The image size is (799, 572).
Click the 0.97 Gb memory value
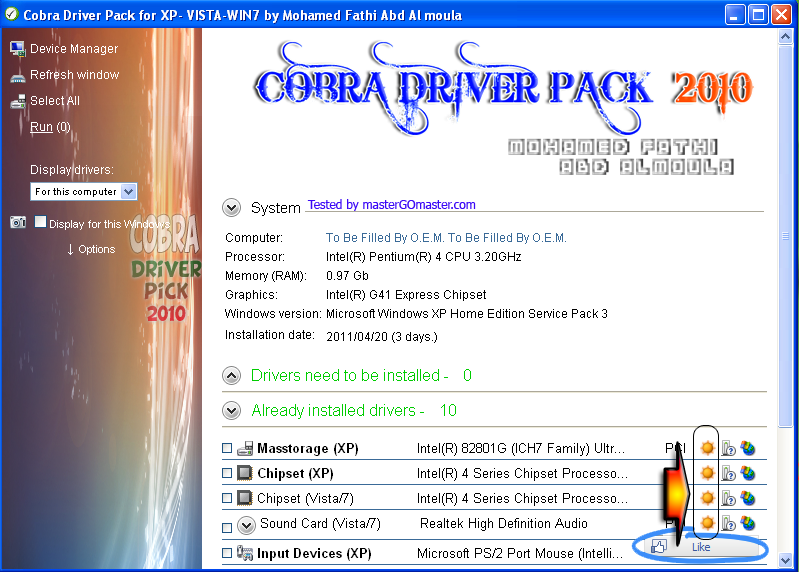coord(347,276)
